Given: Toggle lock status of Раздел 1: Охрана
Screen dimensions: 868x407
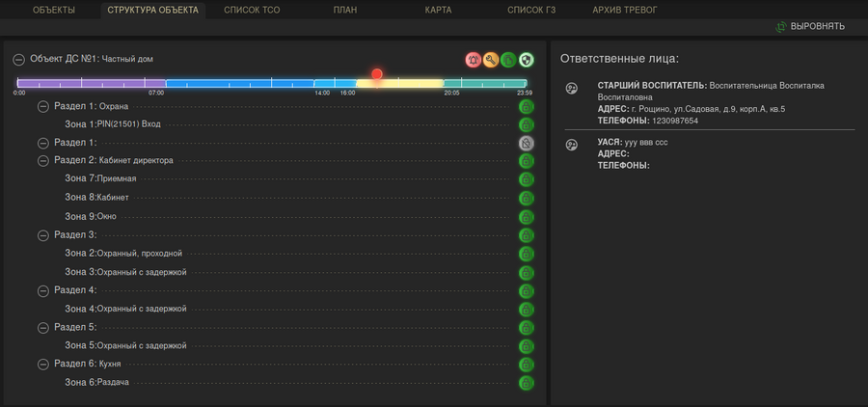Looking at the screenshot, I should pyautogui.click(x=526, y=106).
